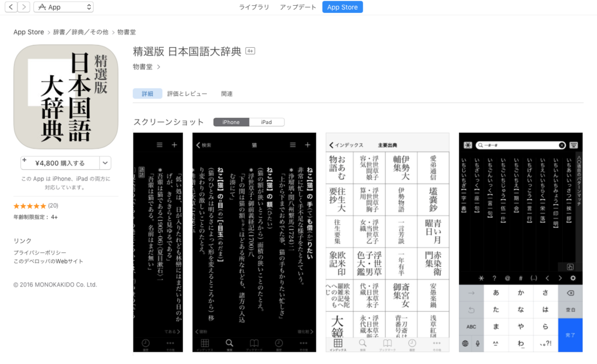
Task: Click grid tab in index screenshot
Action: tap(338, 344)
